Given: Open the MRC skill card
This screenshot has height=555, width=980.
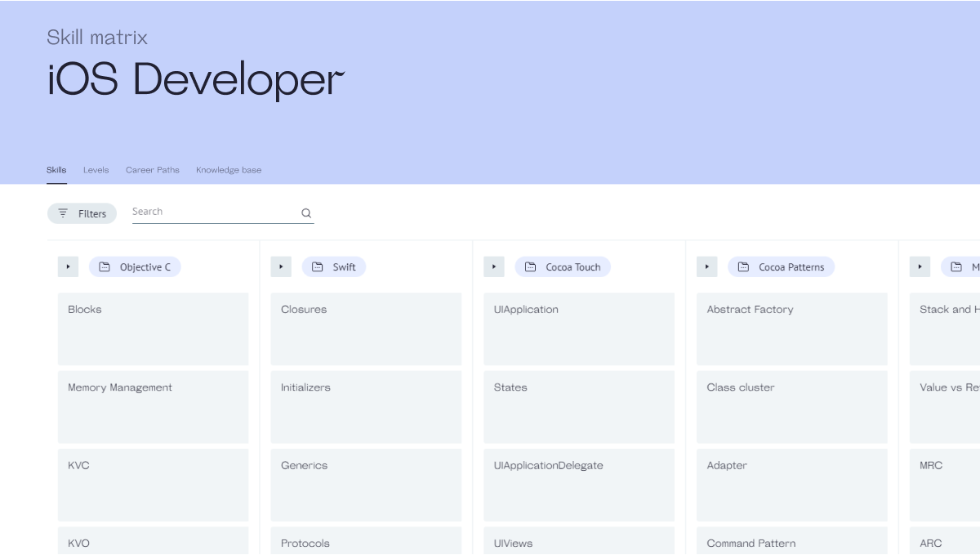Looking at the screenshot, I should [945, 485].
